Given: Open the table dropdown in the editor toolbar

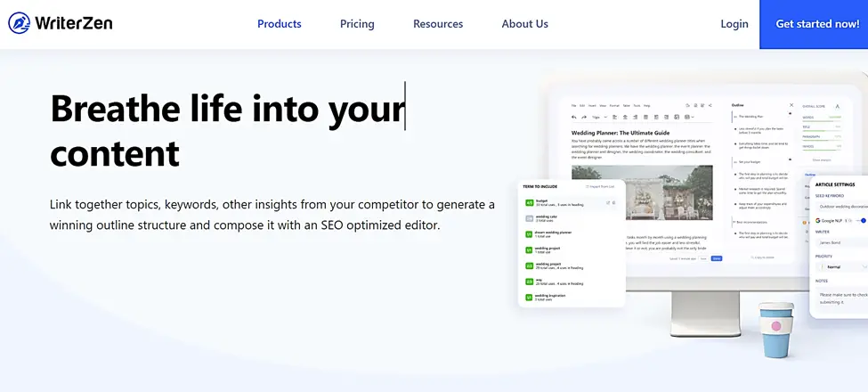Looking at the screenshot, I should (x=689, y=118).
